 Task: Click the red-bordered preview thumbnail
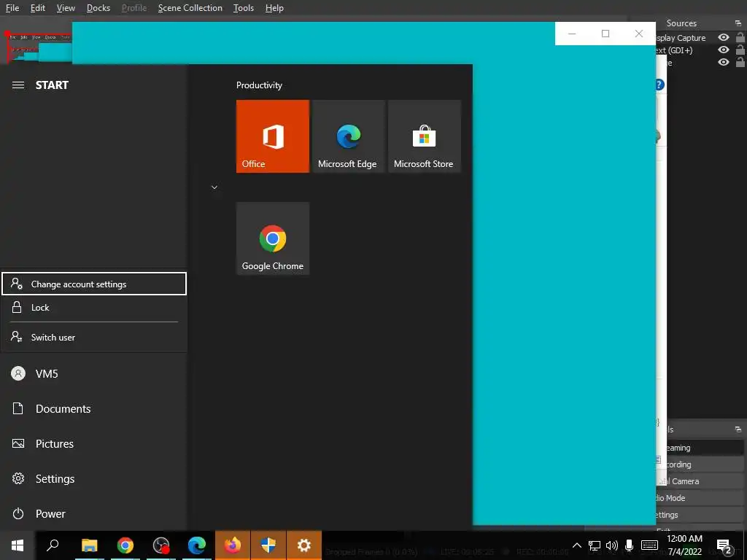click(x=39, y=47)
